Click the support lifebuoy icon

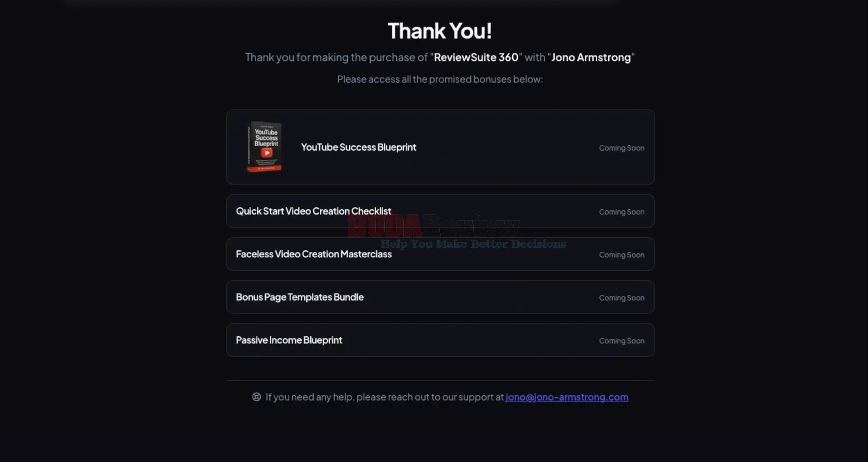pos(257,397)
